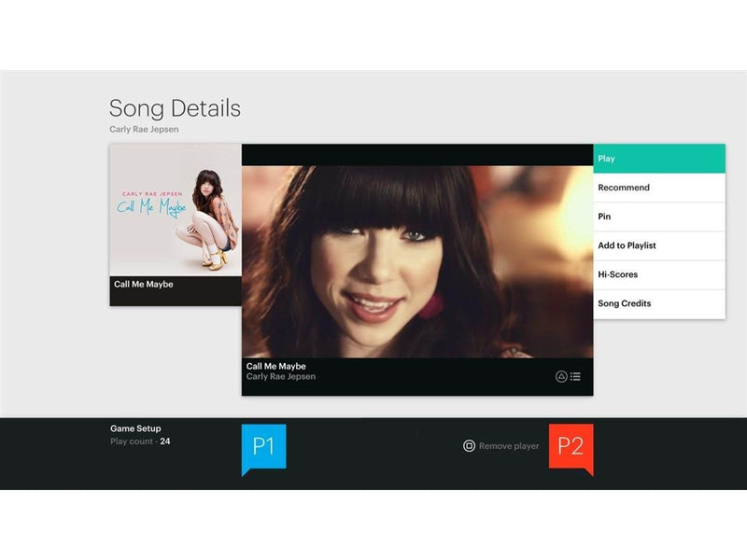Viewport: 747px width, 560px height.
Task: Click the square button icon beside Remove player
Action: 469,446
